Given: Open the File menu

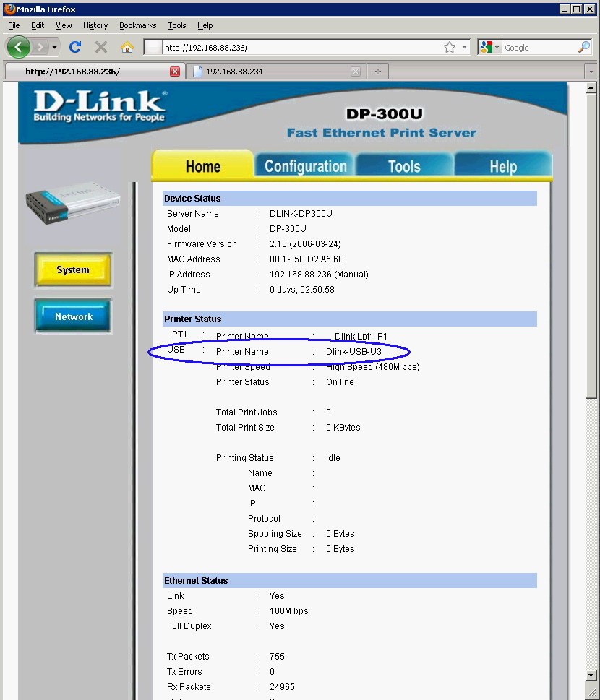Looking at the screenshot, I should [14, 25].
